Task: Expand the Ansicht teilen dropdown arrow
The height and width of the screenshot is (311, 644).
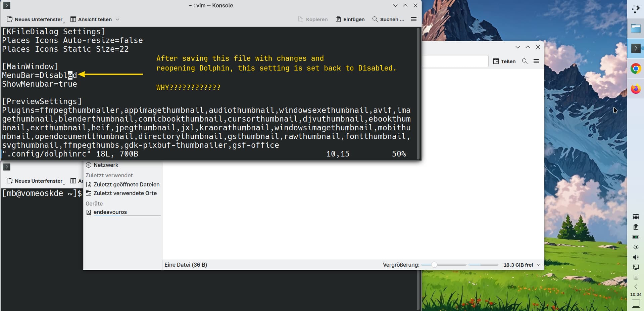Action: (x=117, y=19)
